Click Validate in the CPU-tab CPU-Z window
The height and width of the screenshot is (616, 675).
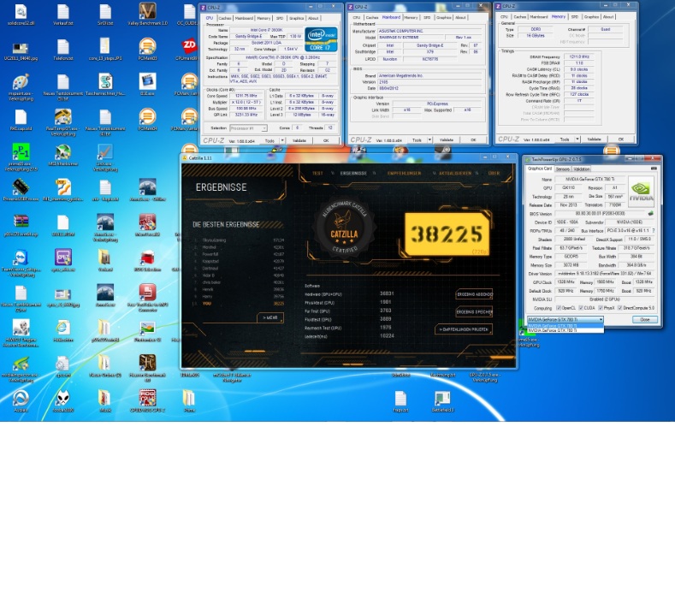coord(299,140)
